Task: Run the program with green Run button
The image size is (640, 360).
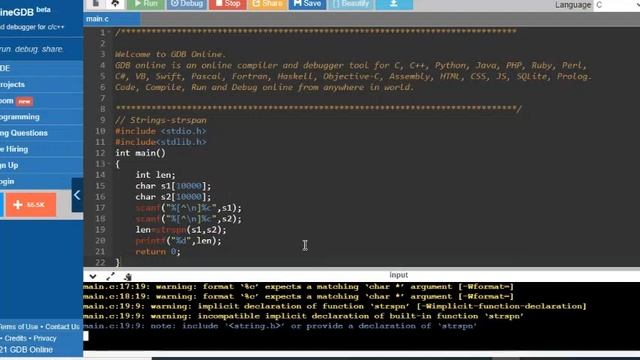Action: pos(146,4)
